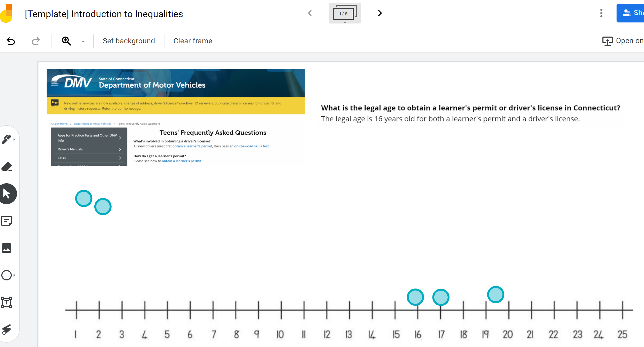Pick the Laser pointer tool
644x347 pixels.
(7, 330)
